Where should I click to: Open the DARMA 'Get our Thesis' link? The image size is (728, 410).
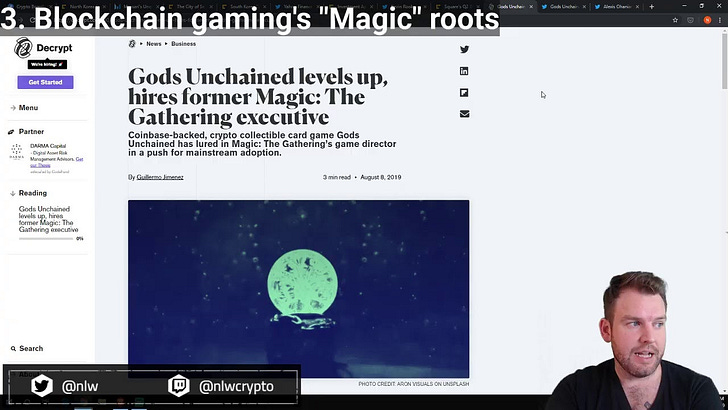point(57,162)
